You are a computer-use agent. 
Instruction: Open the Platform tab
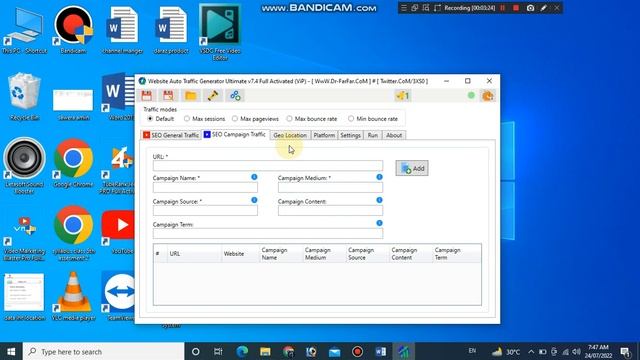[x=324, y=135]
